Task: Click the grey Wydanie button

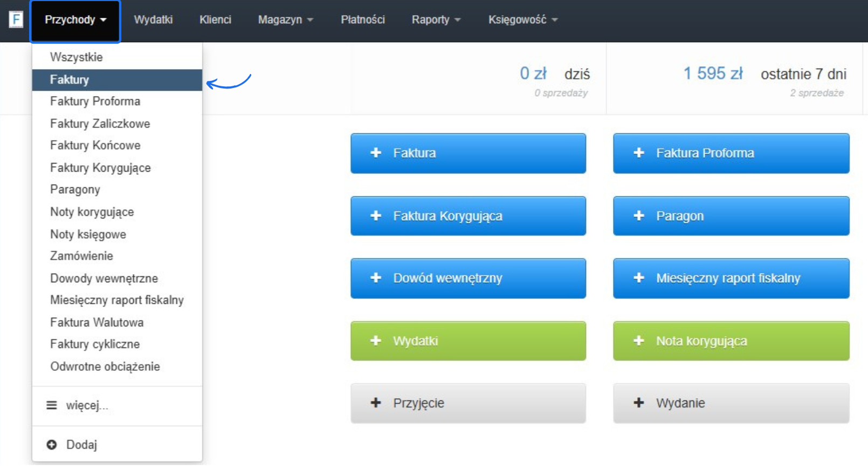Action: (731, 403)
